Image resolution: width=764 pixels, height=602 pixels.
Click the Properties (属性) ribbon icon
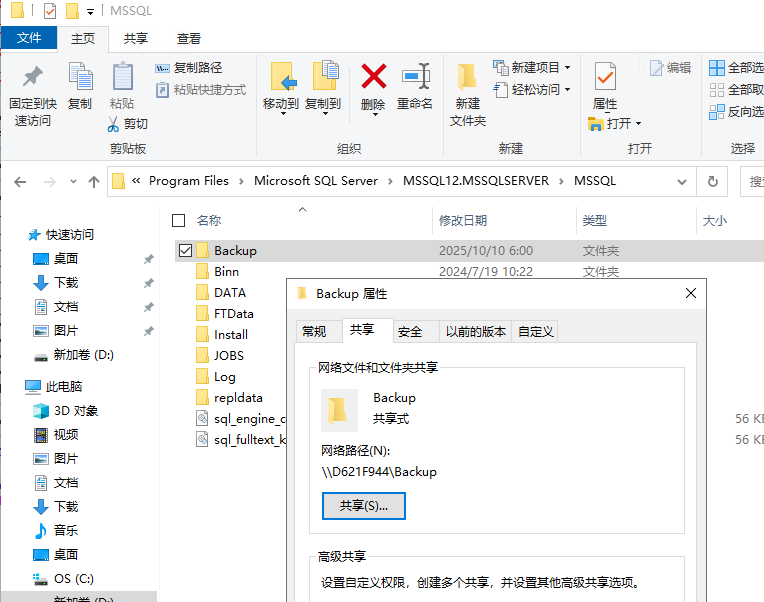[x=605, y=76]
